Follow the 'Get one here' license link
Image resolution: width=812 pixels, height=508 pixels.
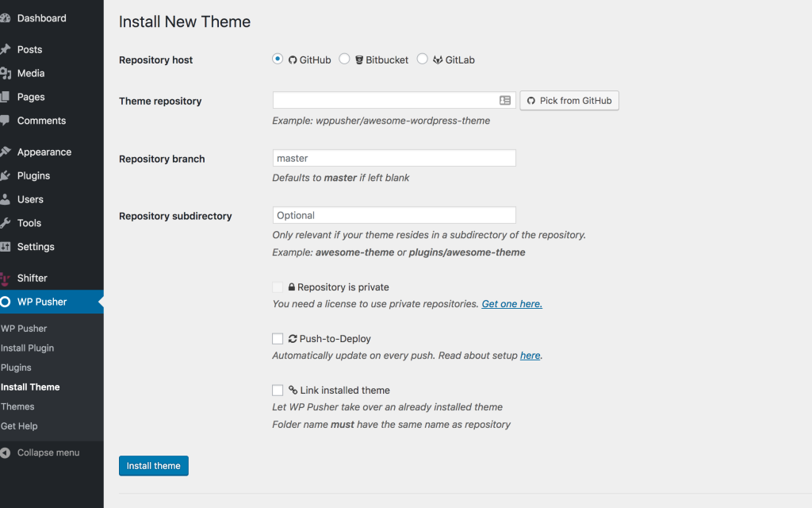(x=511, y=304)
